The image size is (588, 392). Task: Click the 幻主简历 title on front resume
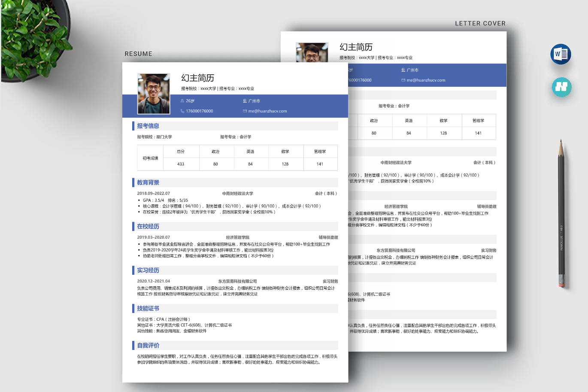[197, 78]
